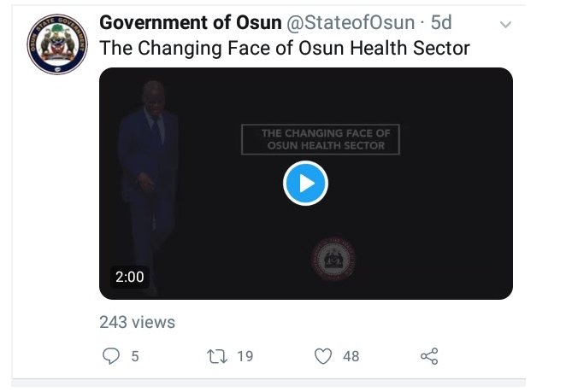This screenshot has height=392, width=566.
Task: Click the reply speech bubble icon
Action: [111, 356]
